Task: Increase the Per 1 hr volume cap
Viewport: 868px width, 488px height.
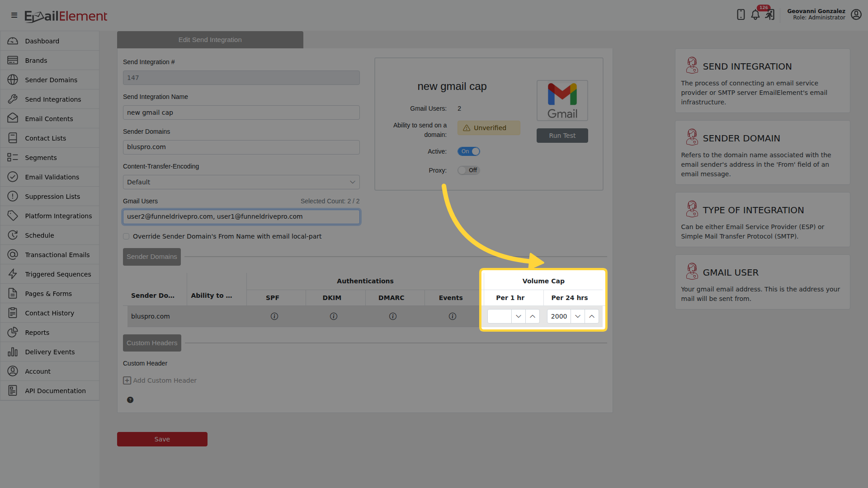Action: 533,316
